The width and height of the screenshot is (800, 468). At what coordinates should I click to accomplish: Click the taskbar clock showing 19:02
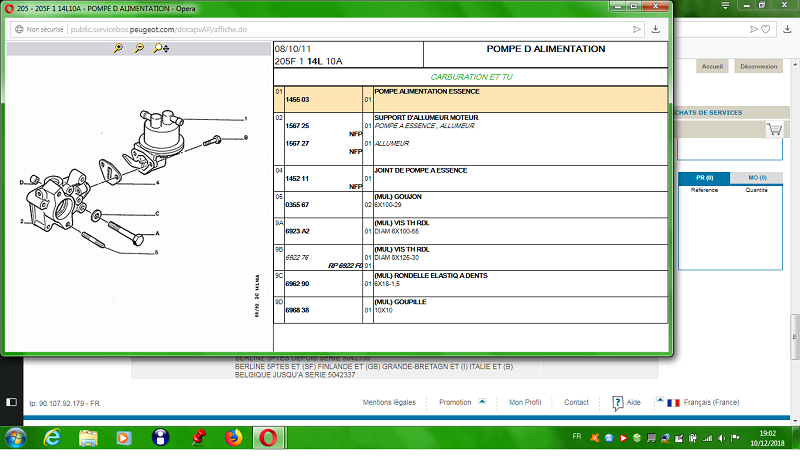(767, 438)
